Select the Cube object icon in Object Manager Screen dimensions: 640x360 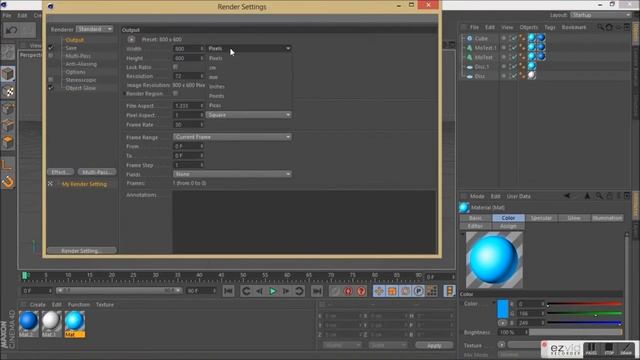pyautogui.click(x=469, y=38)
